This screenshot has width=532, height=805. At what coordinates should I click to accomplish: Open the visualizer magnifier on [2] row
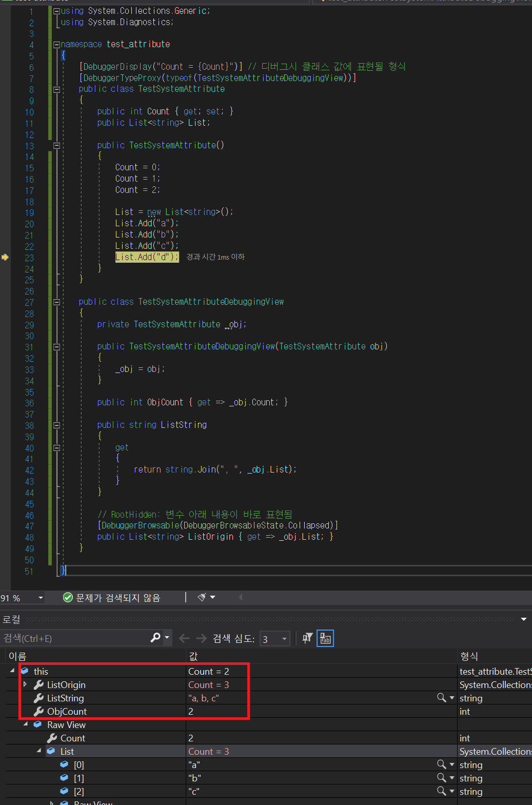(441, 791)
